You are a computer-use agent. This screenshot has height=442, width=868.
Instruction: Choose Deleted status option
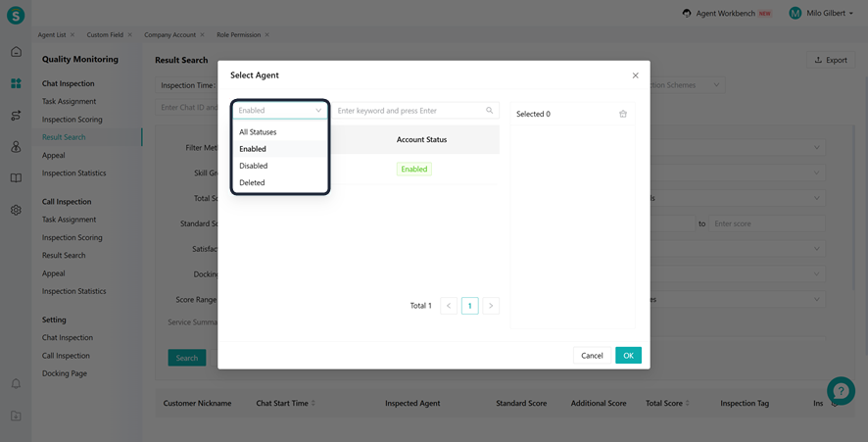pos(280,182)
